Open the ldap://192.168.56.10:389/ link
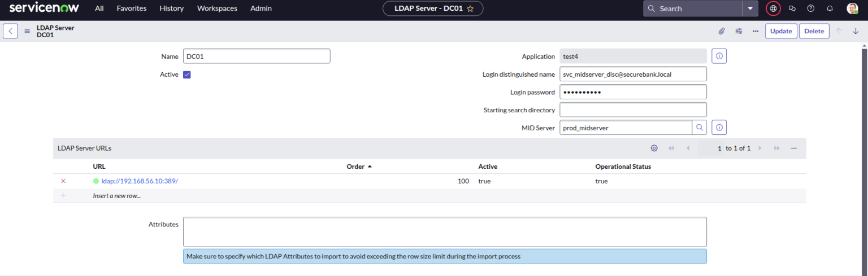Image resolution: width=868 pixels, height=276 pixels. 140,181
